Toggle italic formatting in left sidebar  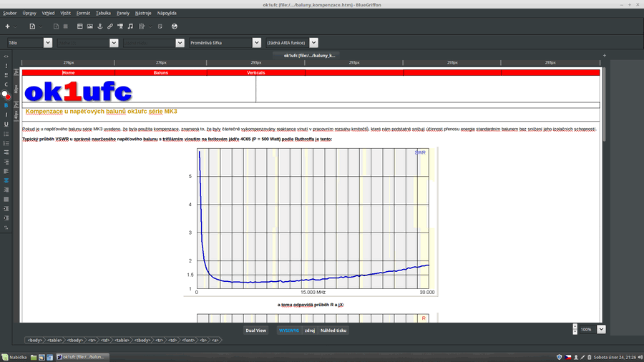click(x=6, y=114)
